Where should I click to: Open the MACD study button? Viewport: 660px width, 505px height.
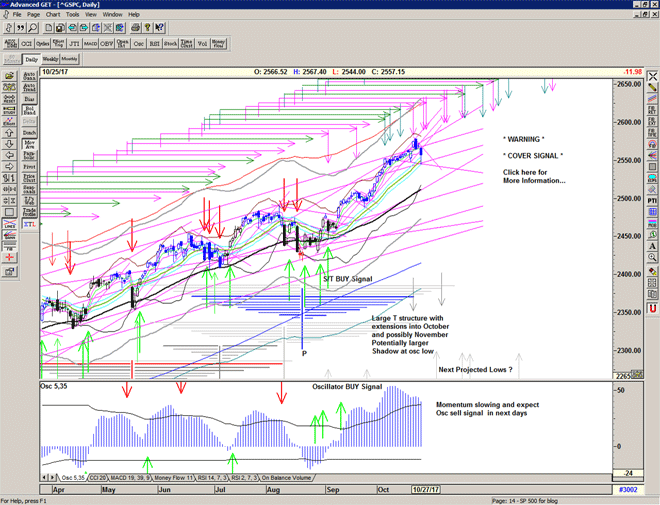[90, 43]
